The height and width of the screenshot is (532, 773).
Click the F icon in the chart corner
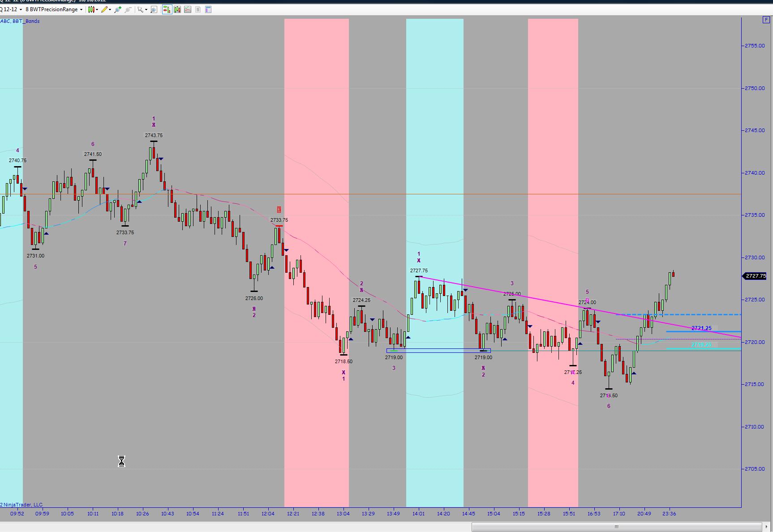(x=766, y=20)
